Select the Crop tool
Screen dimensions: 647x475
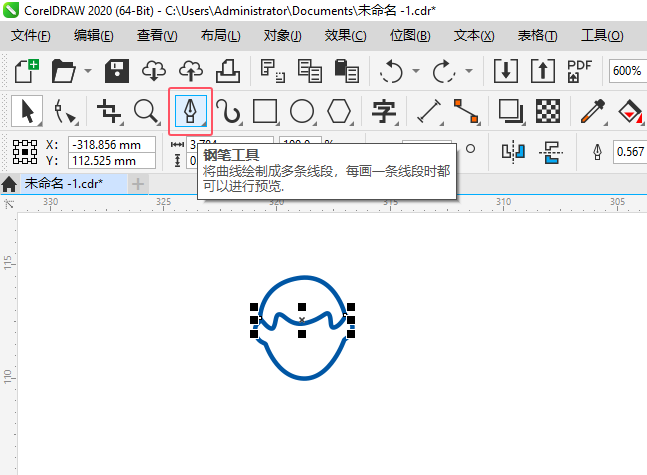109,111
